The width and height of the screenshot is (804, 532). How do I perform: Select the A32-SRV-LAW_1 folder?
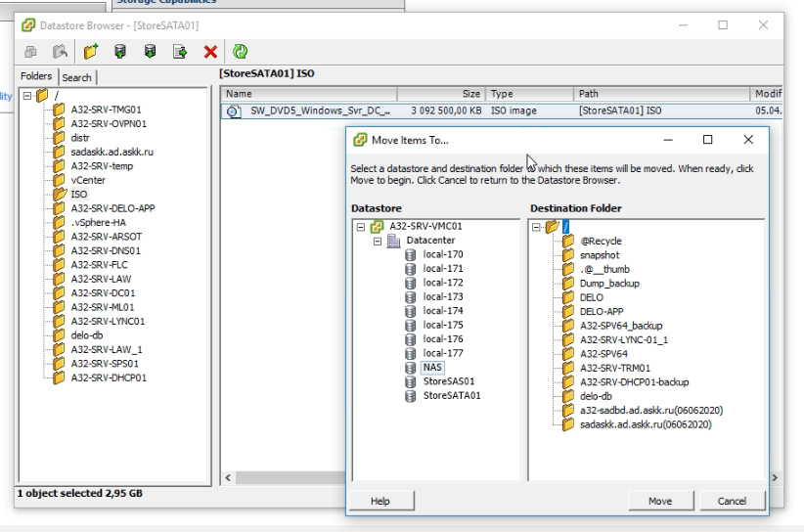pyautogui.click(x=107, y=349)
